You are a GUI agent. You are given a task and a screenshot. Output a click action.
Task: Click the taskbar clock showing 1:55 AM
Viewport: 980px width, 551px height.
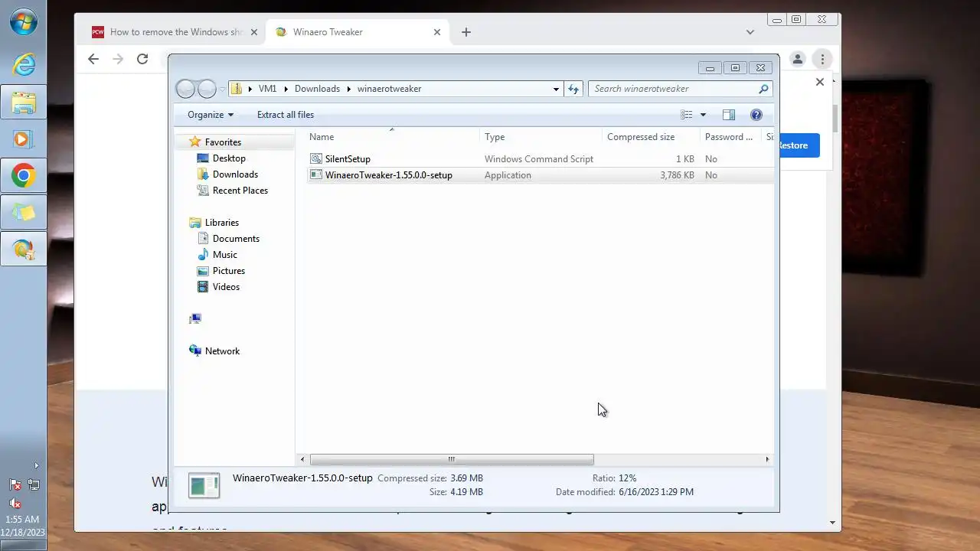point(22,520)
